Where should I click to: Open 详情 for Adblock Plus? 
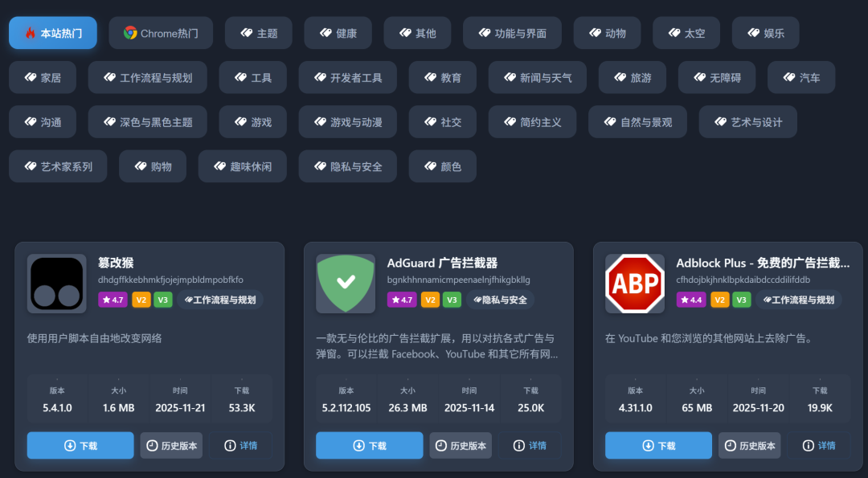pyautogui.click(x=819, y=445)
